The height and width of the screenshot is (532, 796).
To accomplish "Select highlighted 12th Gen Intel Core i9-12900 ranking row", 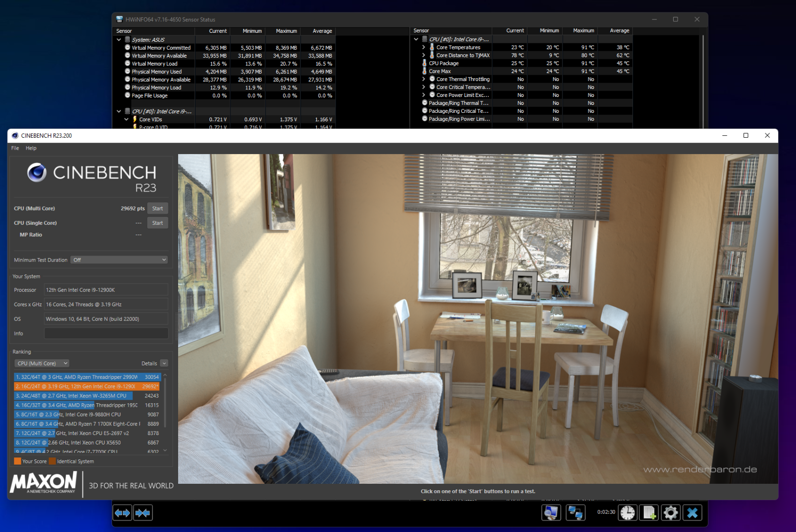I will coord(87,386).
